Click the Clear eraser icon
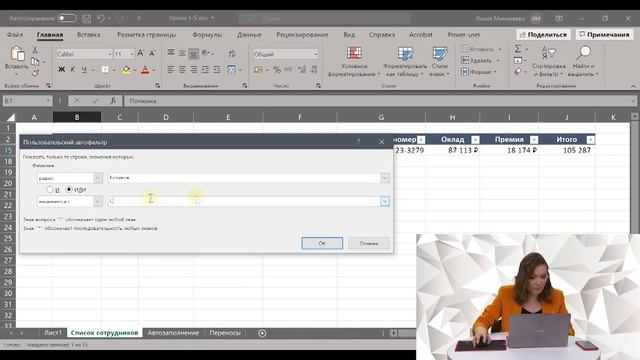 click(x=518, y=71)
